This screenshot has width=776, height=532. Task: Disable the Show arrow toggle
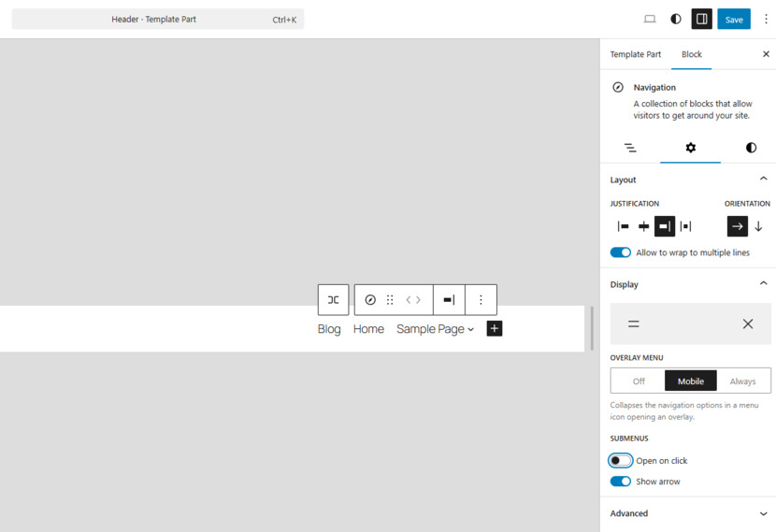coord(620,482)
